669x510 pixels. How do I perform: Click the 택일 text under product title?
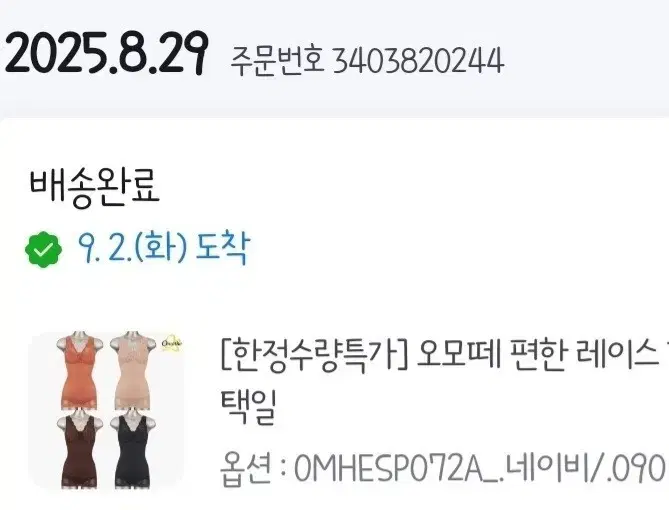(249, 407)
